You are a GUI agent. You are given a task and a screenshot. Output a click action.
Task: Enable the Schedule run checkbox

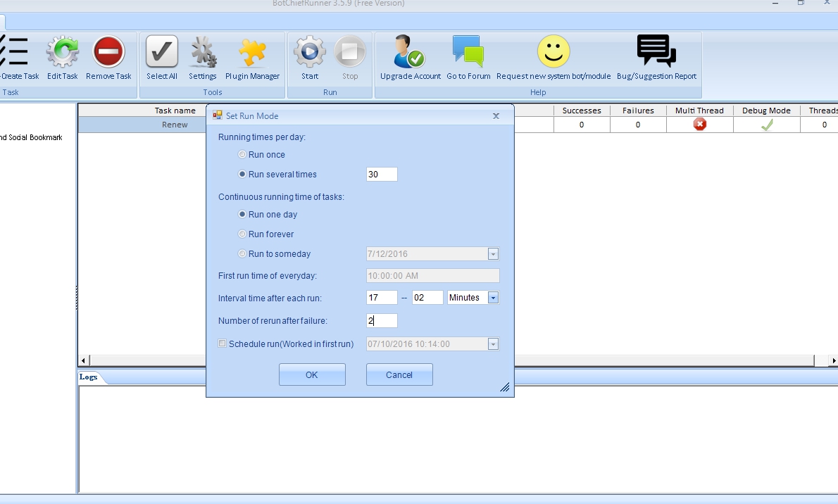(223, 344)
